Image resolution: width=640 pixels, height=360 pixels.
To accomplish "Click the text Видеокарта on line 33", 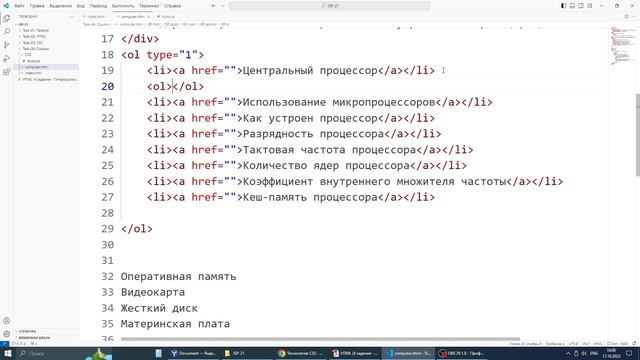I will point(153,292).
